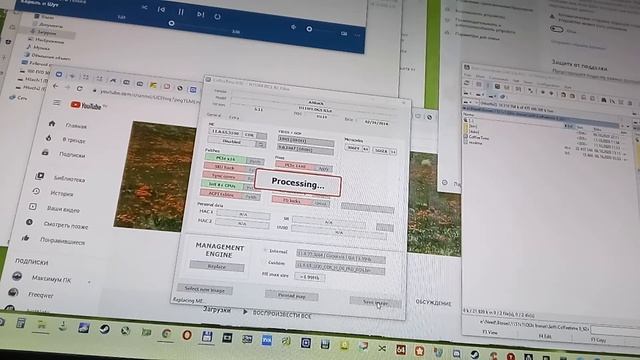The image size is (640, 360).
Task: Click Select new image in CoffeeTime
Action: click(x=204, y=289)
